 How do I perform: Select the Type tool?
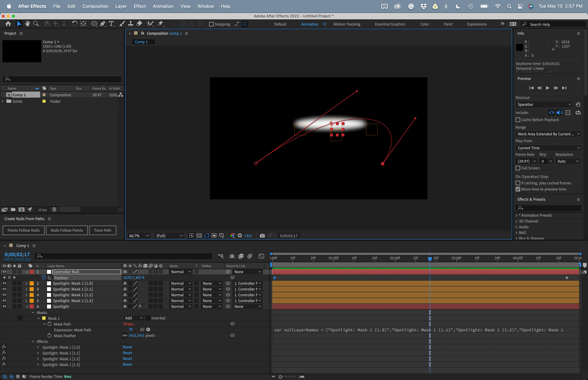(111, 24)
